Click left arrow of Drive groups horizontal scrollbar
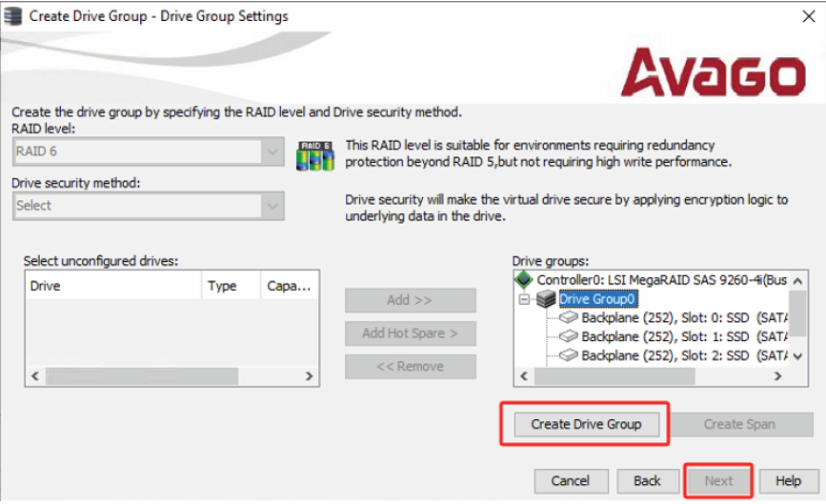Image resolution: width=826 pixels, height=504 pixels. tap(524, 376)
